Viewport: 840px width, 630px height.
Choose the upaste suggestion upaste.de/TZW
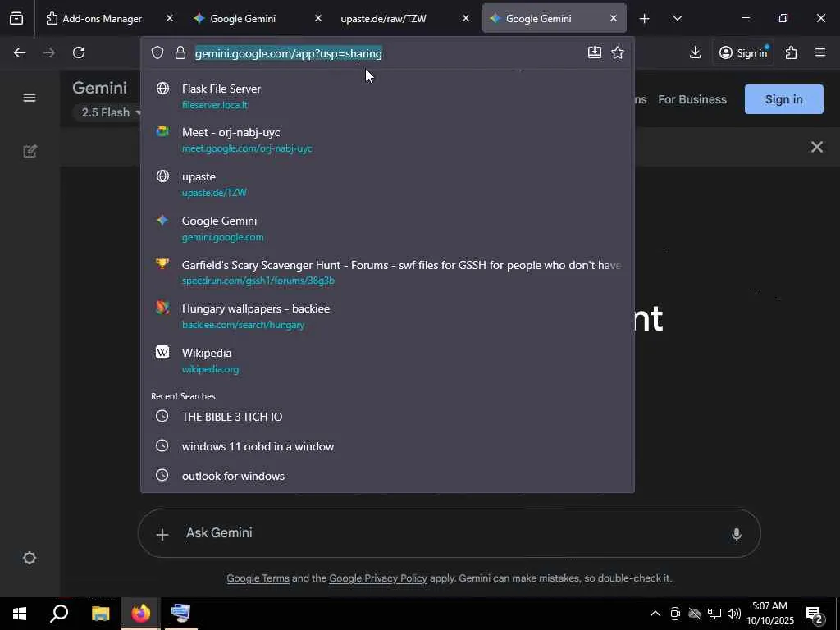pos(387,184)
